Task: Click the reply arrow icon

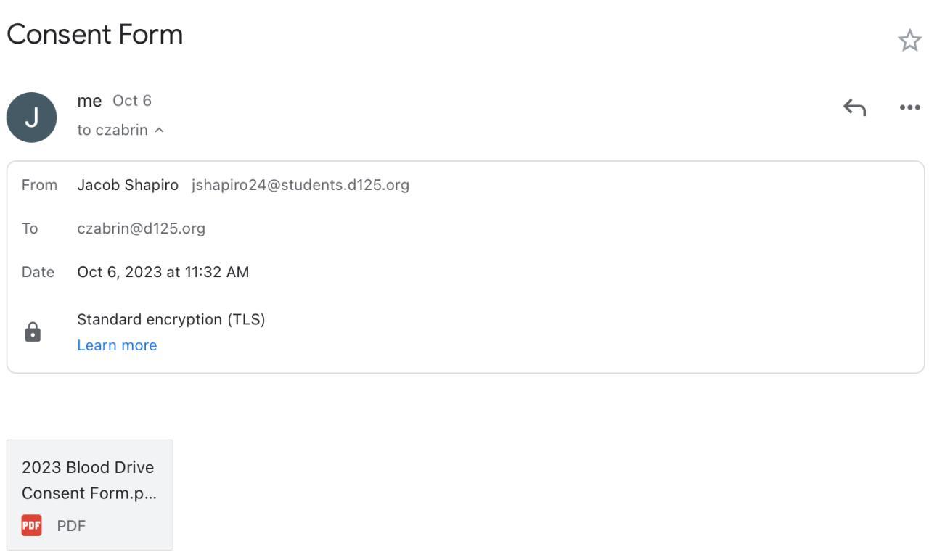Action: 854,107
